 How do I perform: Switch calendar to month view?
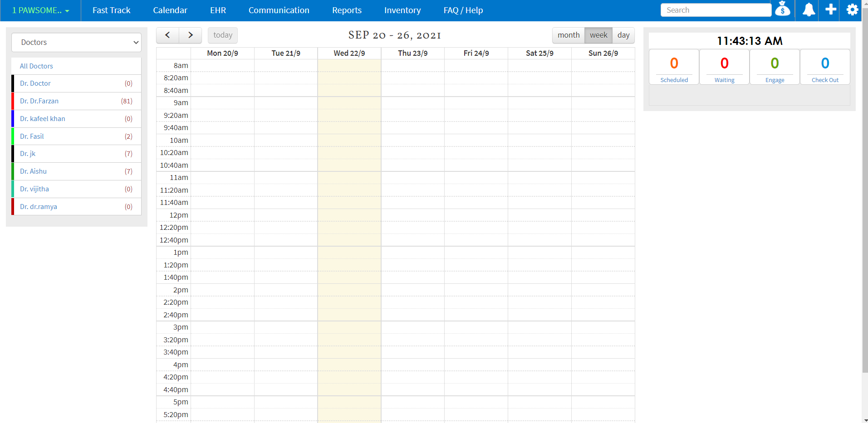(569, 35)
